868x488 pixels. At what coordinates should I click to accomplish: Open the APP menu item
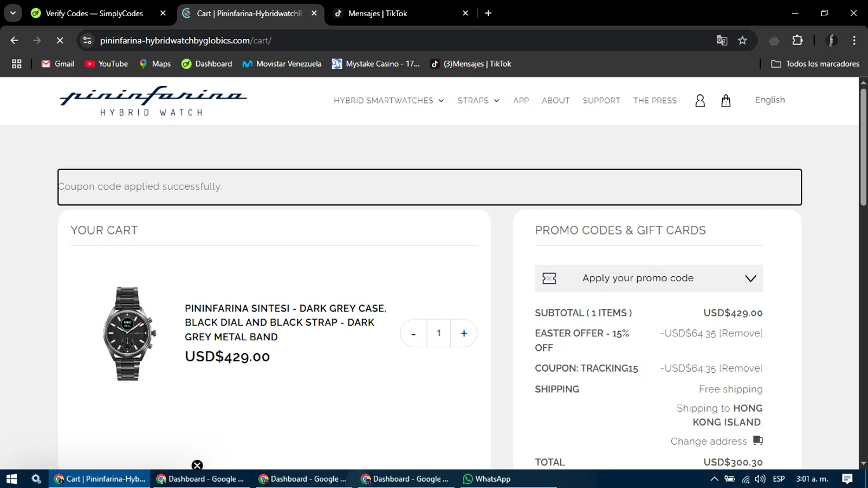click(x=521, y=101)
